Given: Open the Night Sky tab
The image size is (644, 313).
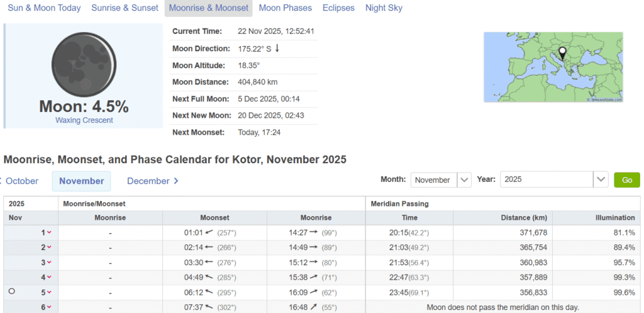Looking at the screenshot, I should pyautogui.click(x=384, y=8).
